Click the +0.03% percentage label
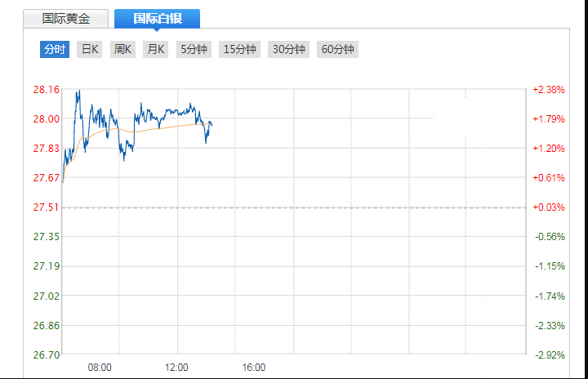This screenshot has width=588, height=379. tap(549, 207)
